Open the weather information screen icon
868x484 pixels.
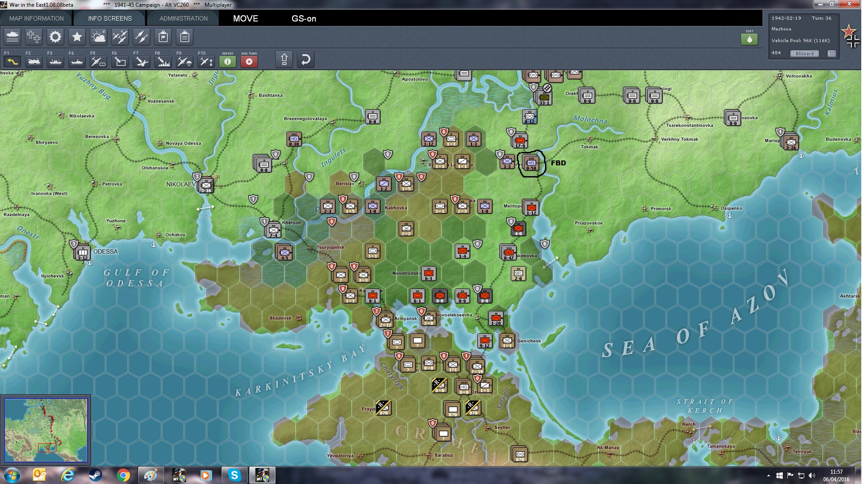click(99, 37)
